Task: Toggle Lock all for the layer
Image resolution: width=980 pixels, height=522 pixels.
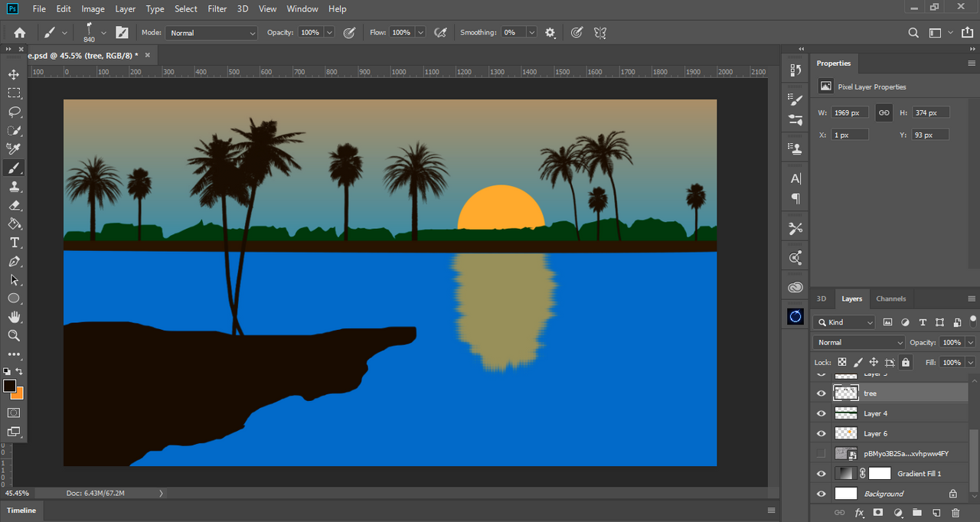Action: (x=906, y=363)
